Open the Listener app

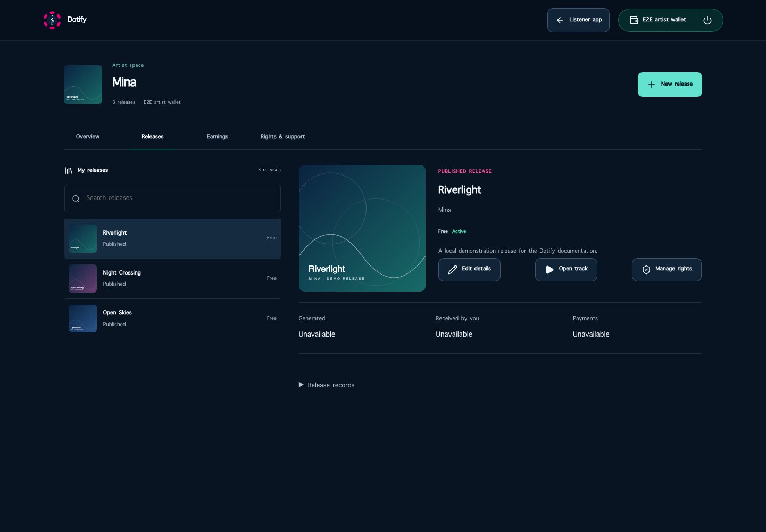(578, 20)
